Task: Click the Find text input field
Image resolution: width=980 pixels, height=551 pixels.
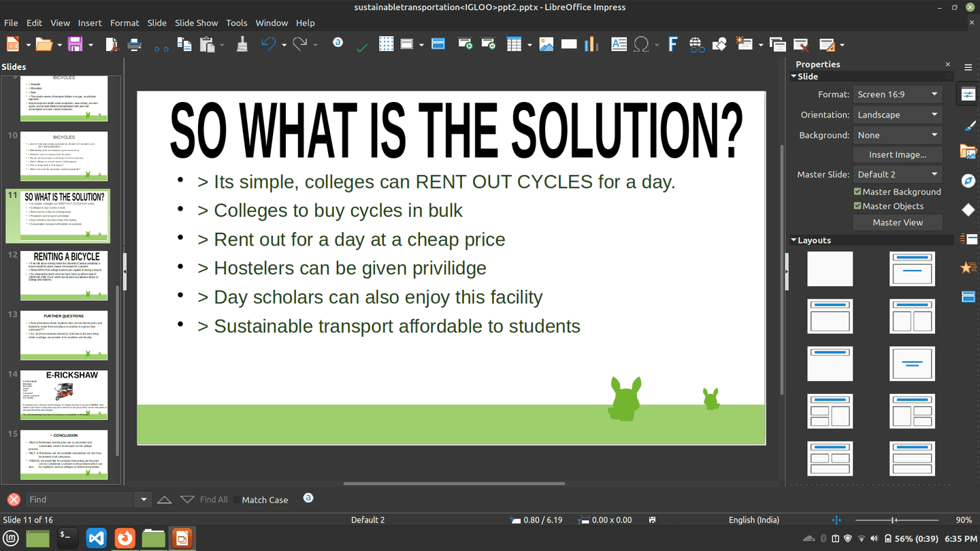Action: [x=81, y=500]
